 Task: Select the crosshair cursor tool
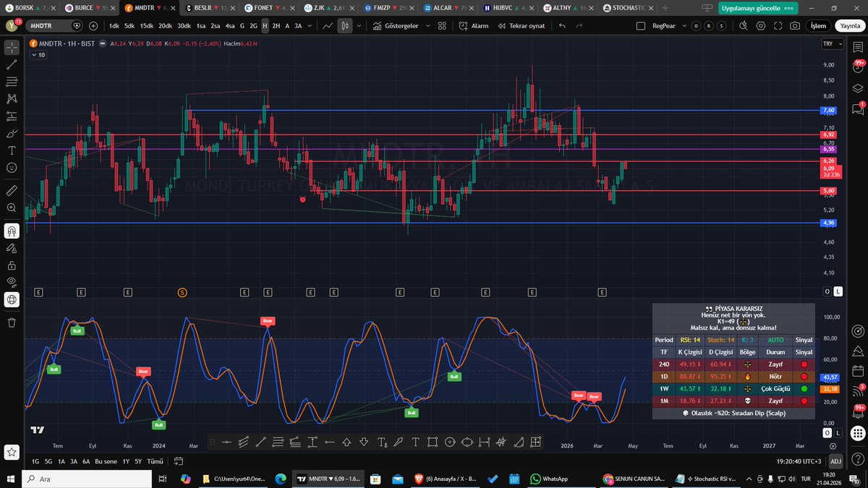click(x=12, y=48)
